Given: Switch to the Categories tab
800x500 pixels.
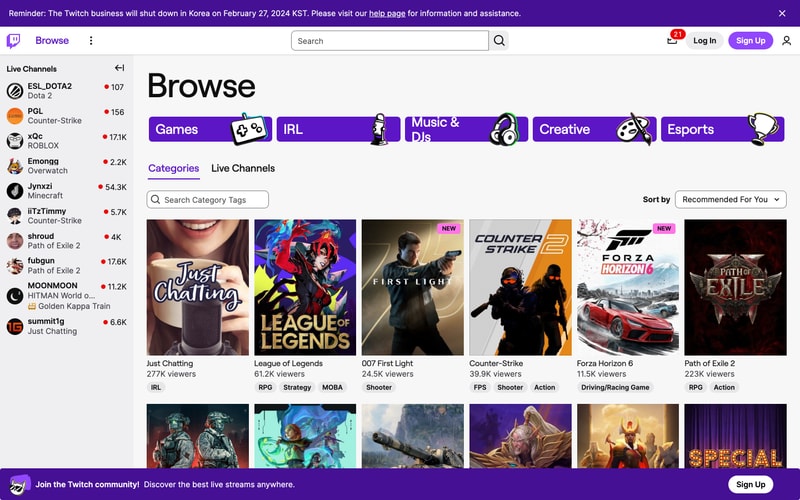Looking at the screenshot, I should click(x=173, y=168).
